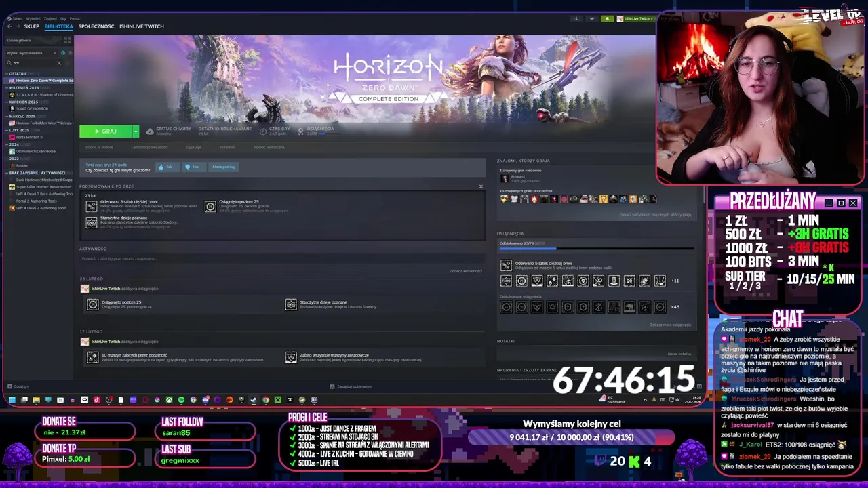Click the achievements icon in the status bar

[300, 131]
